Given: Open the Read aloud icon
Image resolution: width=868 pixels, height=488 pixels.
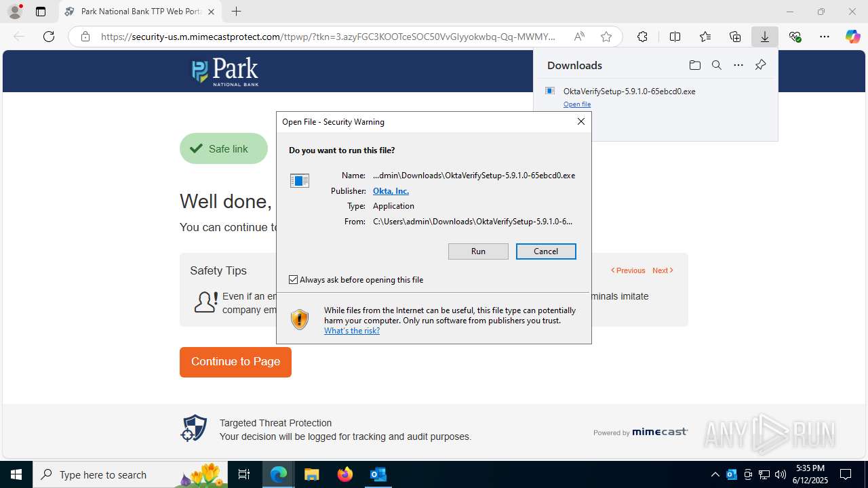Looking at the screenshot, I should click(579, 37).
